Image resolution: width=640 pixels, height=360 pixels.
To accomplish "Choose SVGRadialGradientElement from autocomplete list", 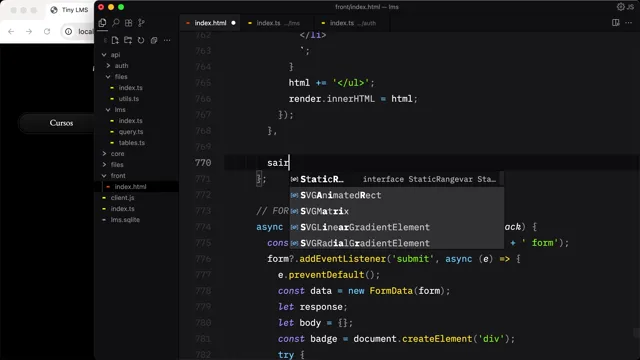I will pyautogui.click(x=396, y=243).
